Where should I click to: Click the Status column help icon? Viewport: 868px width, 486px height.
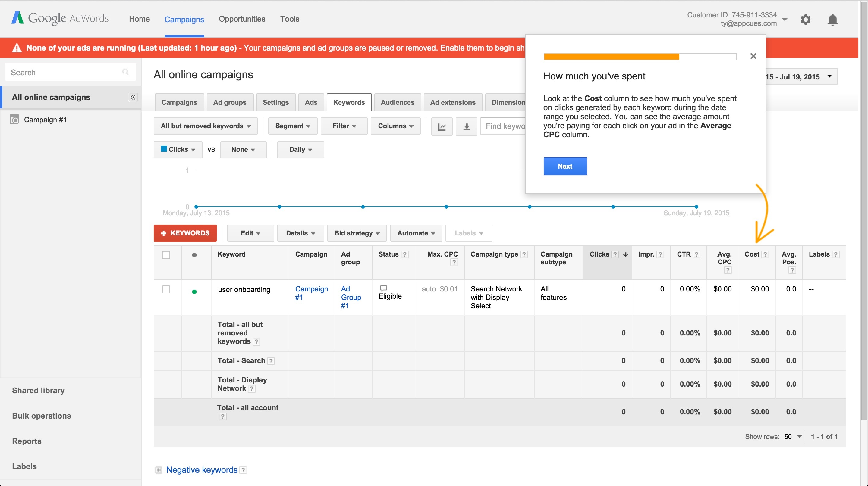tap(405, 254)
